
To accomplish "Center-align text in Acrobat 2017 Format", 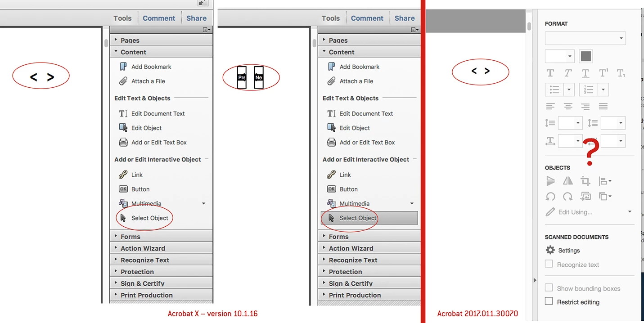I will tap(568, 107).
